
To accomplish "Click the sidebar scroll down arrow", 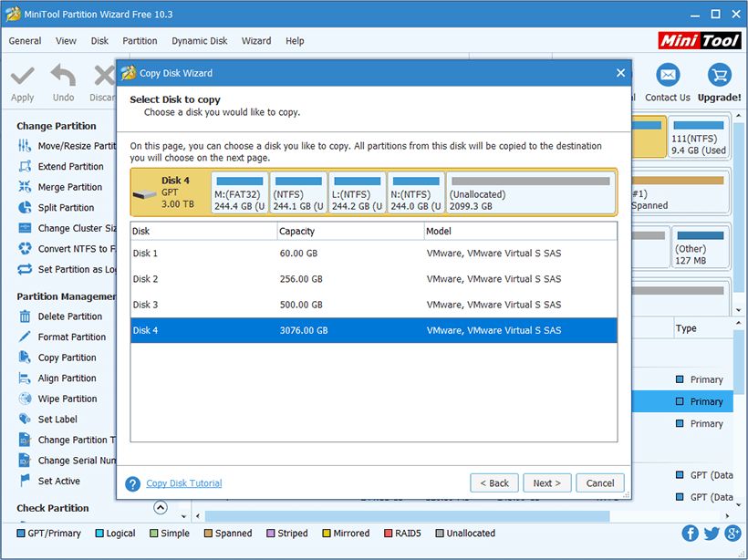I will point(184,516).
